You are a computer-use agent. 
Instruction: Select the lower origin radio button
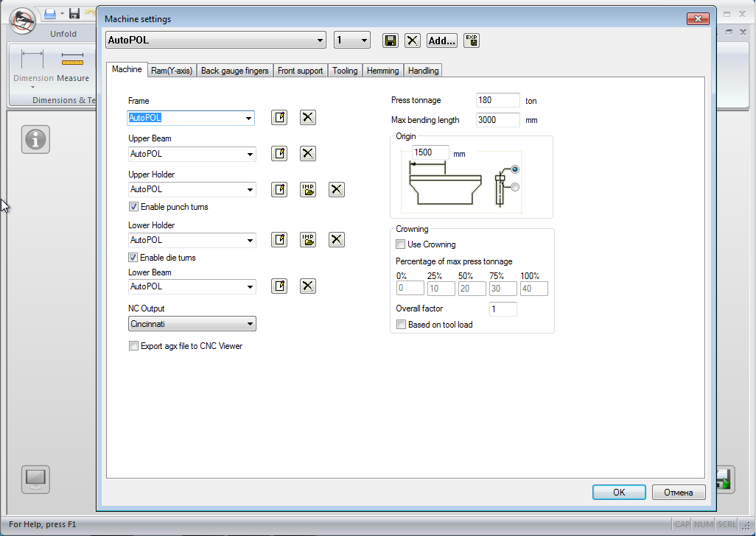(x=515, y=187)
